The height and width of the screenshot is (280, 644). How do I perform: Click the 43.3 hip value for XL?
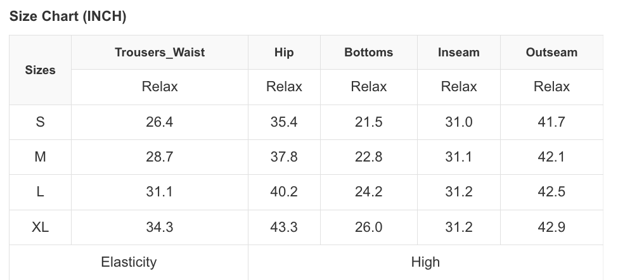[284, 227]
